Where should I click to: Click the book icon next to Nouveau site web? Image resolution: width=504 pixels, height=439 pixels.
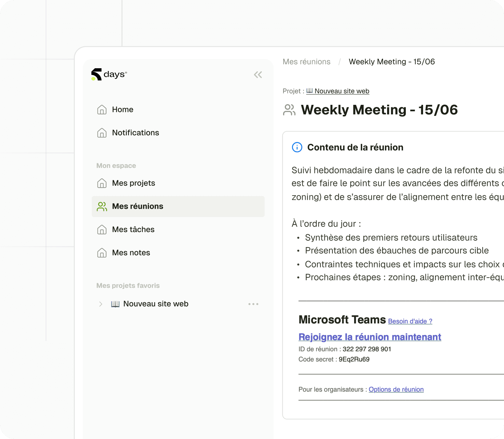(115, 304)
